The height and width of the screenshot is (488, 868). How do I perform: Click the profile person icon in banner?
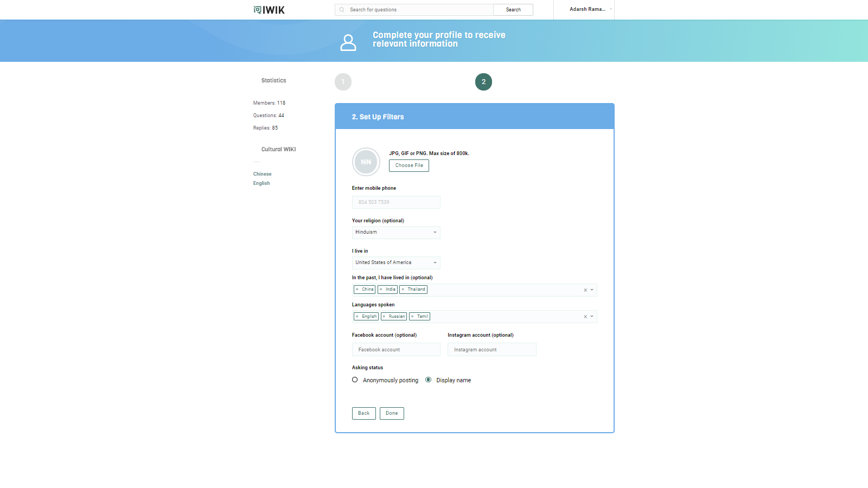click(348, 42)
